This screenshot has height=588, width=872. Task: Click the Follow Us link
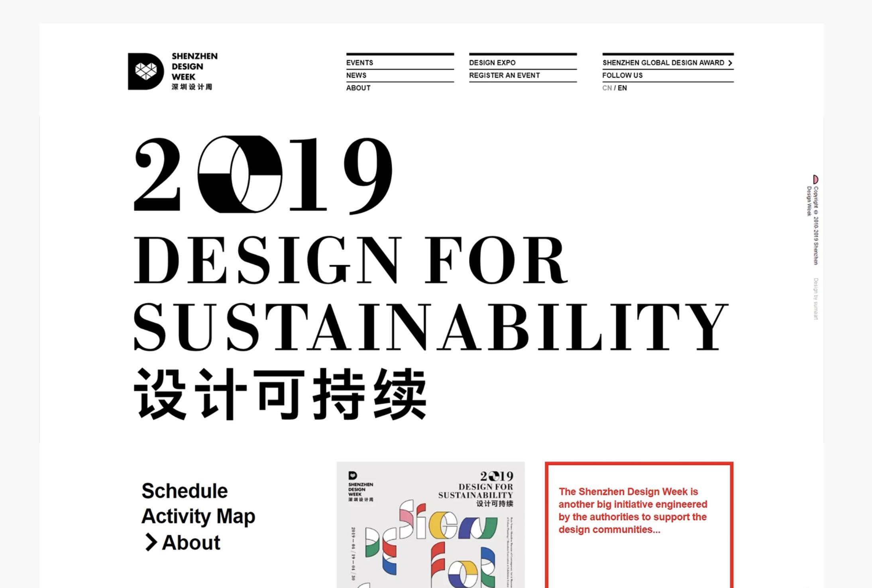point(622,75)
